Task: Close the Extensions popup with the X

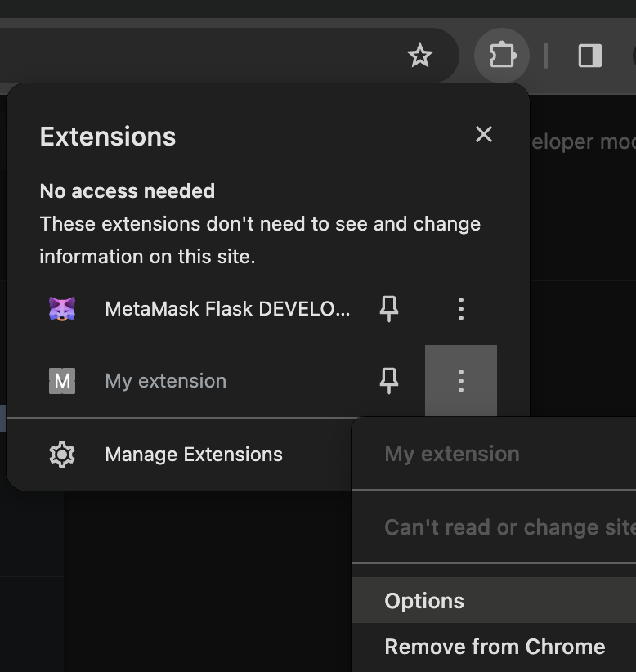Action: pos(483,134)
